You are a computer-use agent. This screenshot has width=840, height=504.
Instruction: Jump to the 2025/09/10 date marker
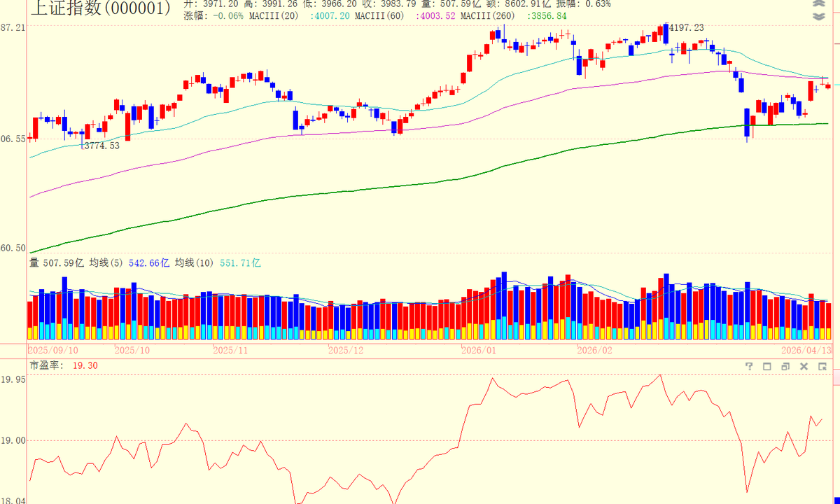[53, 350]
